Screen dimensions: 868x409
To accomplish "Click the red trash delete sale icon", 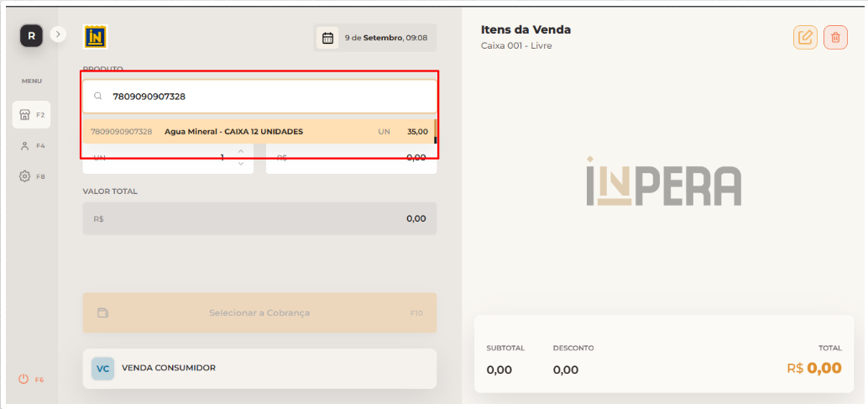I will click(x=835, y=38).
